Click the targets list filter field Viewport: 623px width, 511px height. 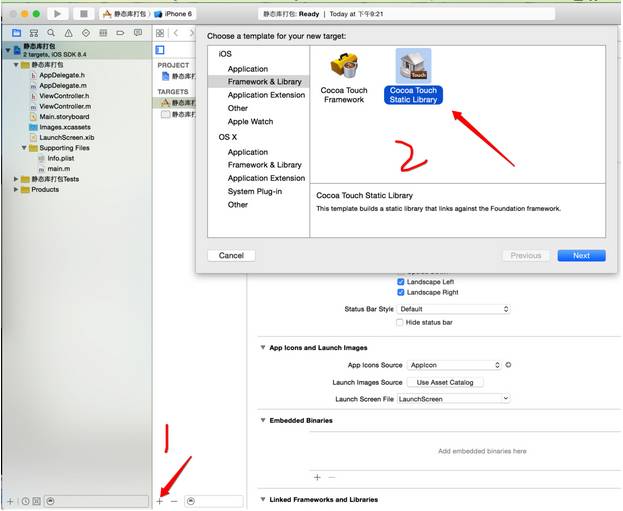click(x=214, y=501)
